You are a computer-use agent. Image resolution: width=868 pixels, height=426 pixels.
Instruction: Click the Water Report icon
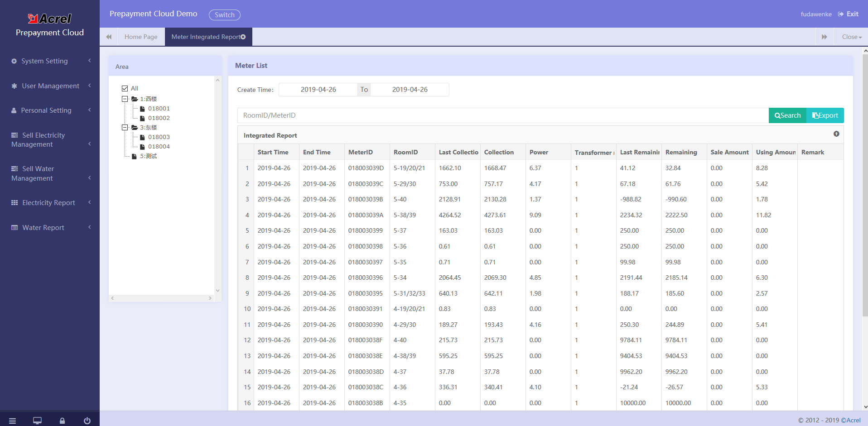coord(14,228)
